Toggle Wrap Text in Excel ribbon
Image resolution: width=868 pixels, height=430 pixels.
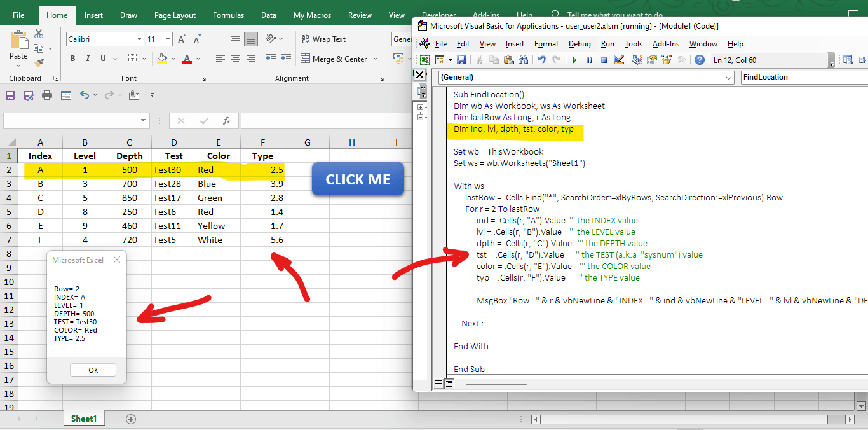[x=324, y=39]
